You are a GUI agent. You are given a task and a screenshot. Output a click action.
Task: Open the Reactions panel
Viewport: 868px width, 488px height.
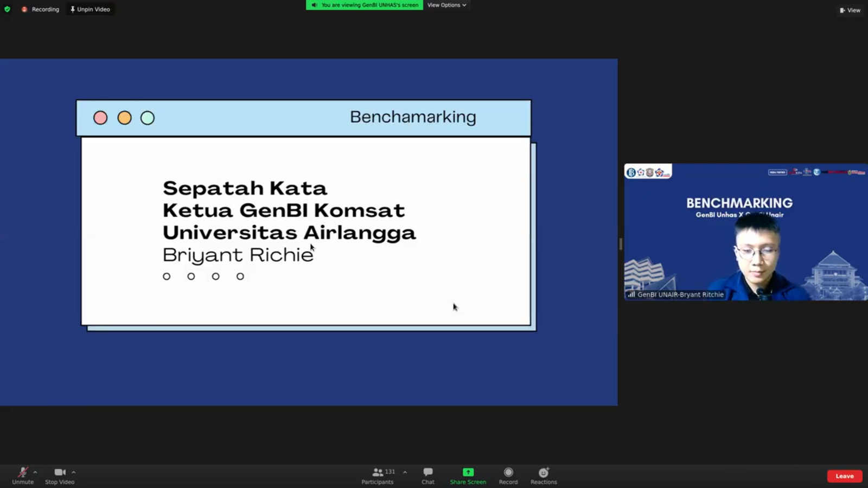[543, 472]
